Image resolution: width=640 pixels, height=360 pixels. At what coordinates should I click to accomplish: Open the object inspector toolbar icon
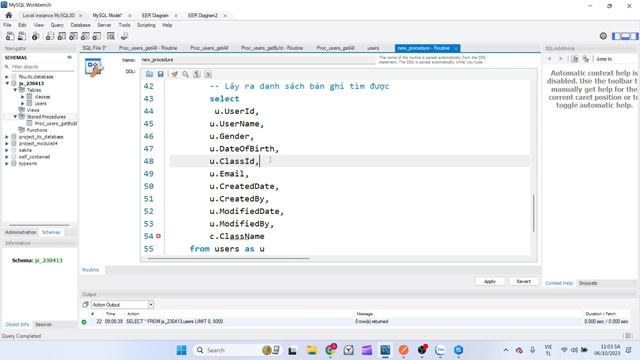36,36
